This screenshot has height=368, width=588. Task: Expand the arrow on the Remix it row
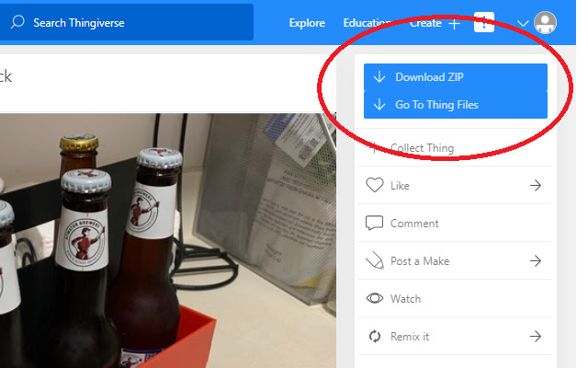pos(535,337)
